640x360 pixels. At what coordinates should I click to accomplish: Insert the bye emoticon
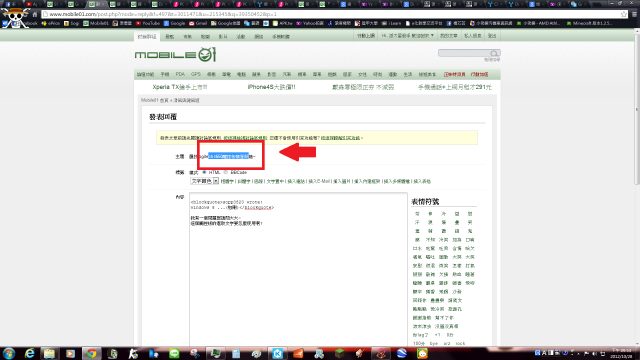click(x=433, y=344)
